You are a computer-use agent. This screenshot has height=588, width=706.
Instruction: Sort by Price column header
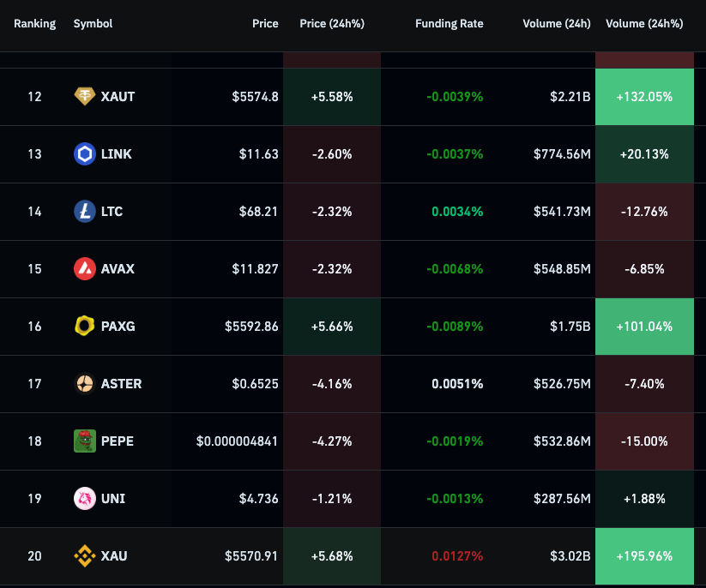click(x=265, y=24)
